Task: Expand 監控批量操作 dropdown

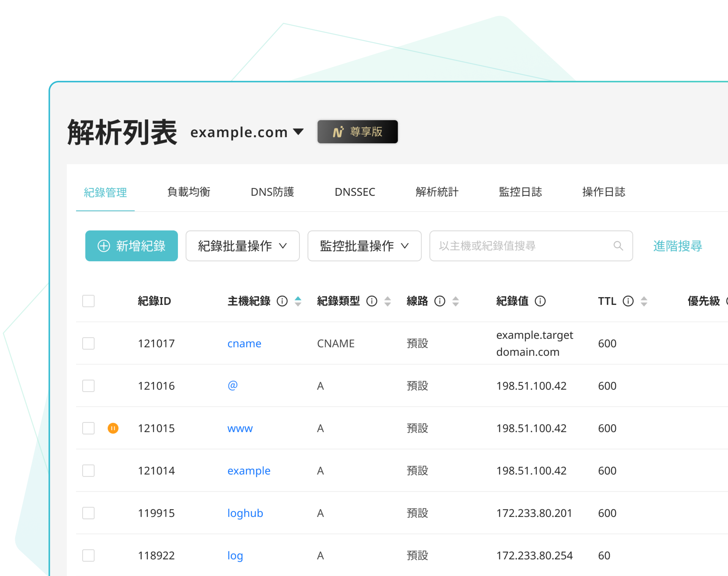Action: click(x=364, y=246)
